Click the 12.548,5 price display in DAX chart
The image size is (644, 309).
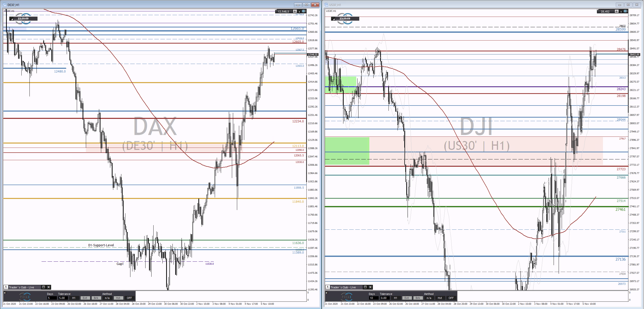pos(283,11)
